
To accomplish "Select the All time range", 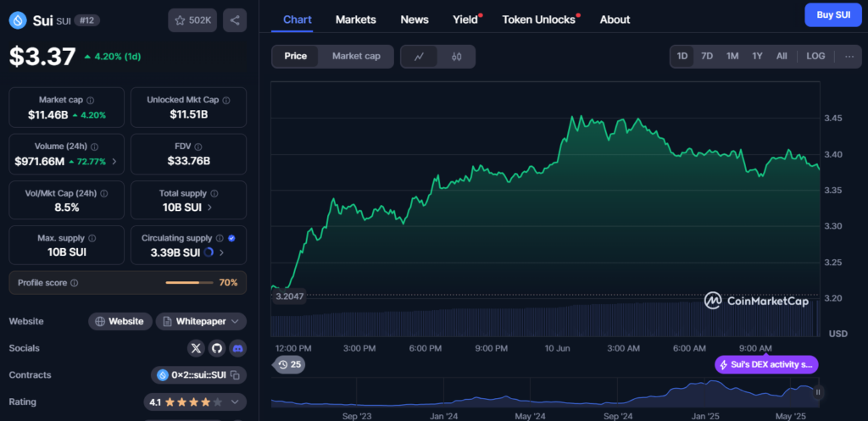I will [782, 57].
